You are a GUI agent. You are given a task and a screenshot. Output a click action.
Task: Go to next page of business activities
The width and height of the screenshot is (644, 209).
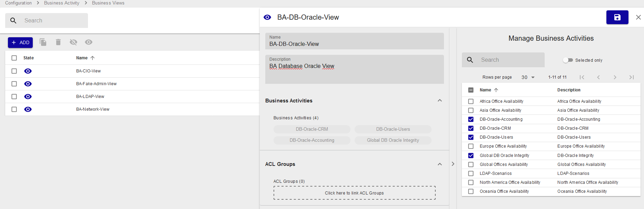[615, 77]
